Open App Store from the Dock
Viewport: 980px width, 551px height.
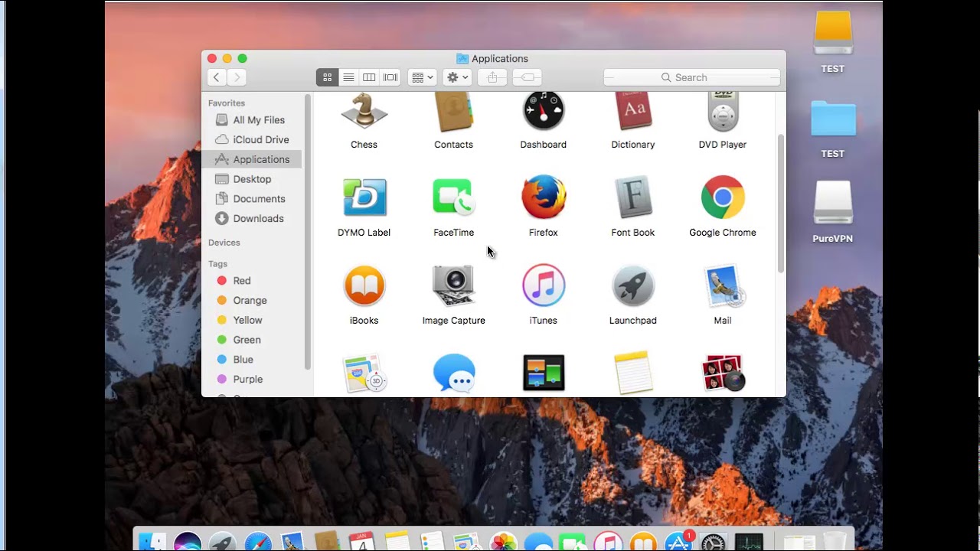tap(679, 542)
